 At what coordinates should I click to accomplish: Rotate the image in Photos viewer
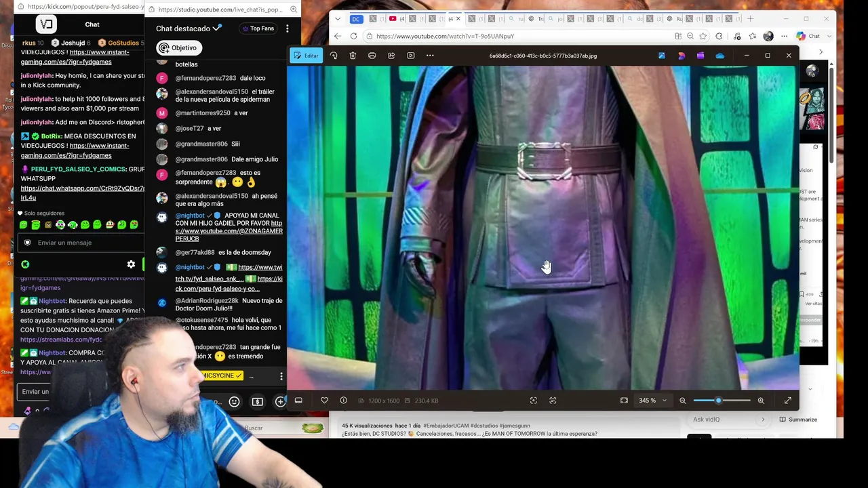click(x=334, y=56)
